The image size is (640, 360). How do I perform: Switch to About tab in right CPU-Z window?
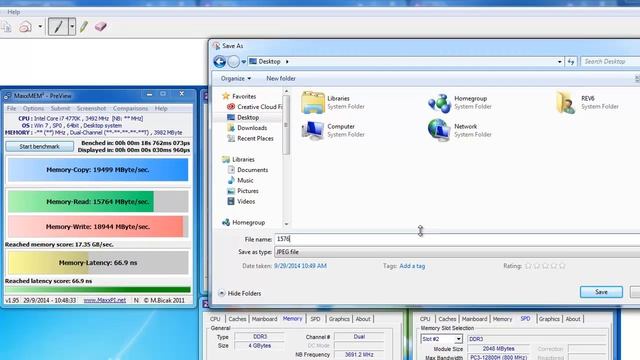pyautogui.click(x=573, y=319)
